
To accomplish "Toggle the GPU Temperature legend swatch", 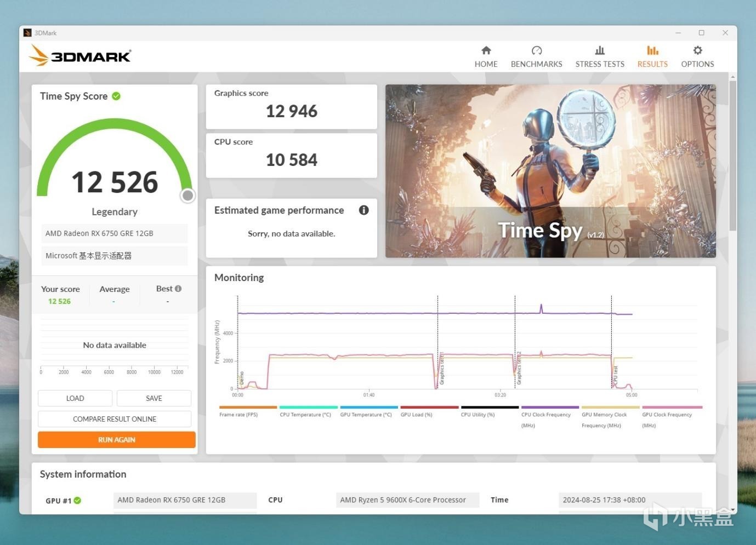I will point(369,408).
